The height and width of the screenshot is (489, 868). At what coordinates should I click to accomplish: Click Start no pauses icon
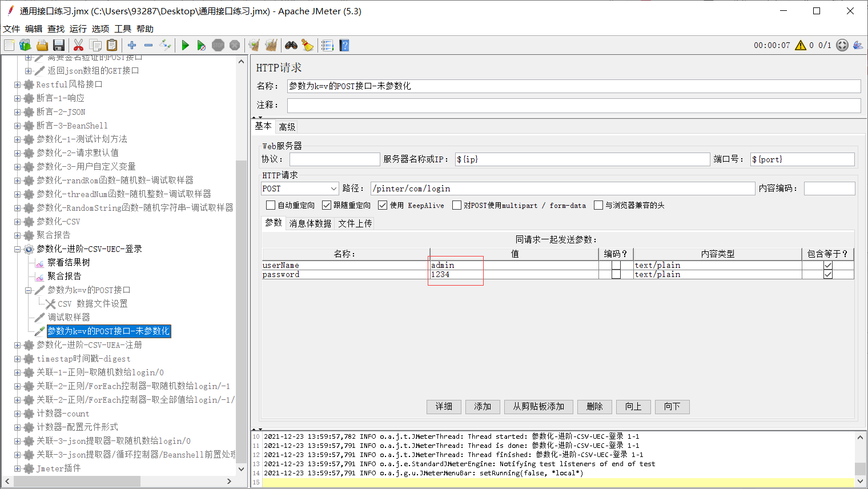point(201,45)
